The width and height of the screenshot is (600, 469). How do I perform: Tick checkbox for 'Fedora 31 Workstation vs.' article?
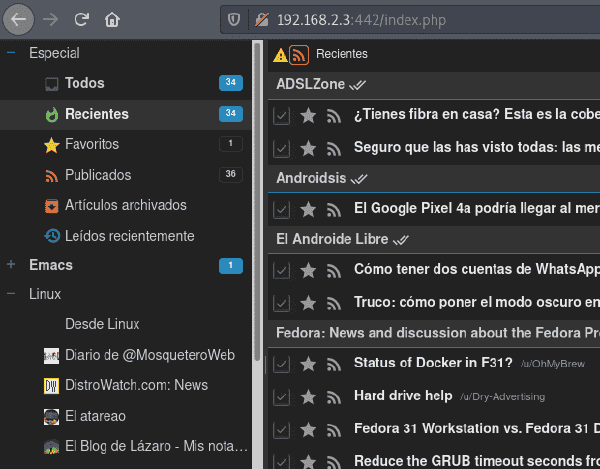click(x=281, y=430)
